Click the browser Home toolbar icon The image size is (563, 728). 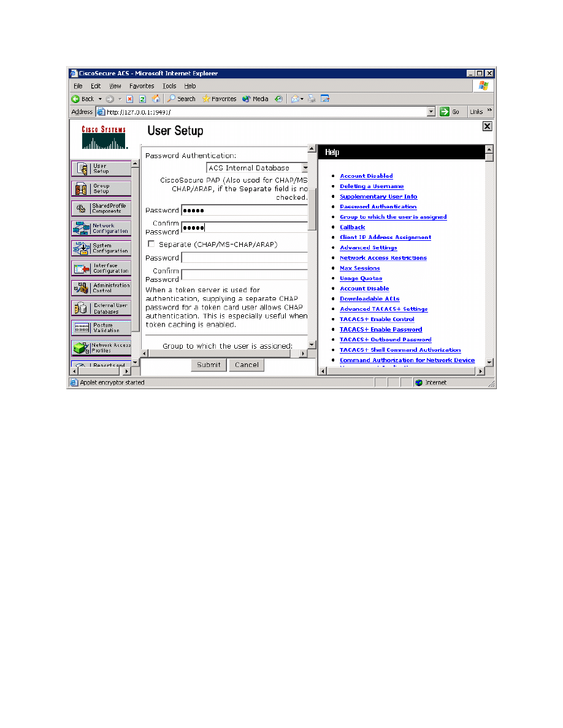[x=156, y=99]
